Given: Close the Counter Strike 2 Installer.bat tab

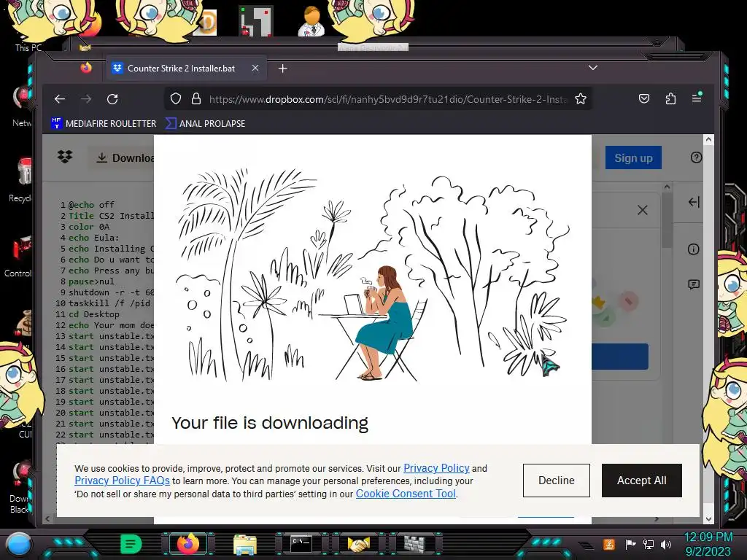Looking at the screenshot, I should coord(255,68).
